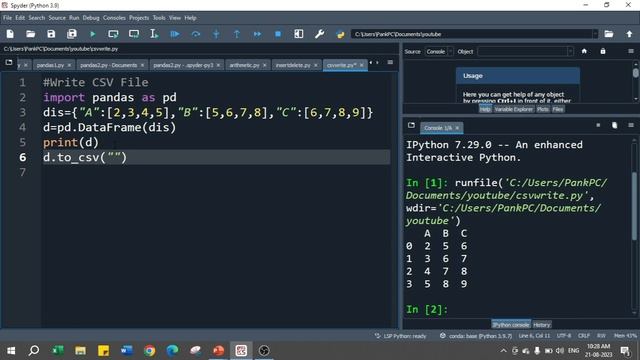640x360 pixels.
Task: Open the Run menu
Action: (x=74, y=18)
